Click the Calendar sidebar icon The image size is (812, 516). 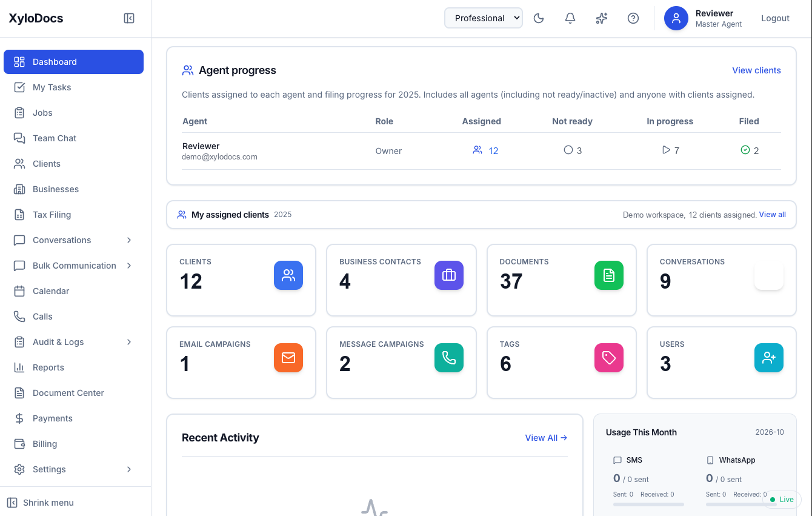(x=19, y=291)
